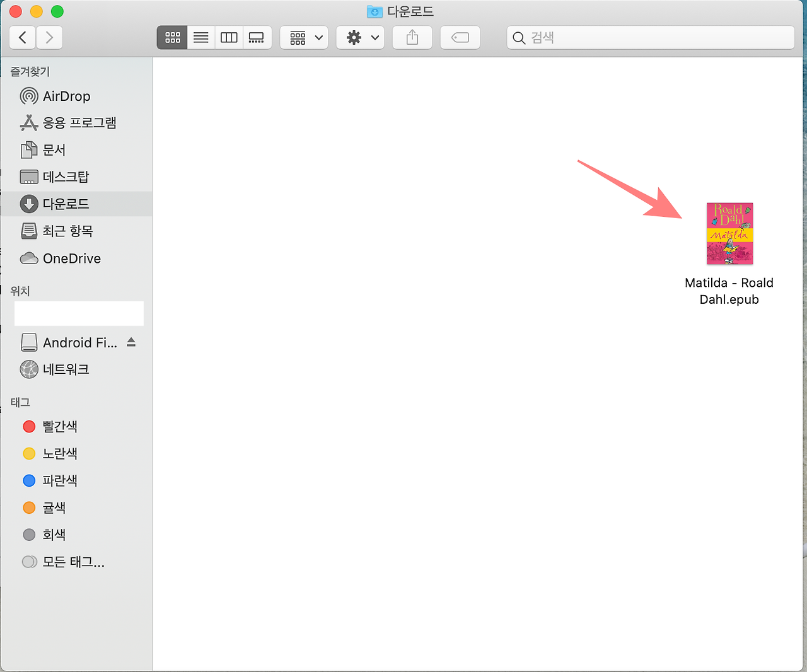Click in the 검색 search field
807x672 pixels.
click(x=651, y=38)
